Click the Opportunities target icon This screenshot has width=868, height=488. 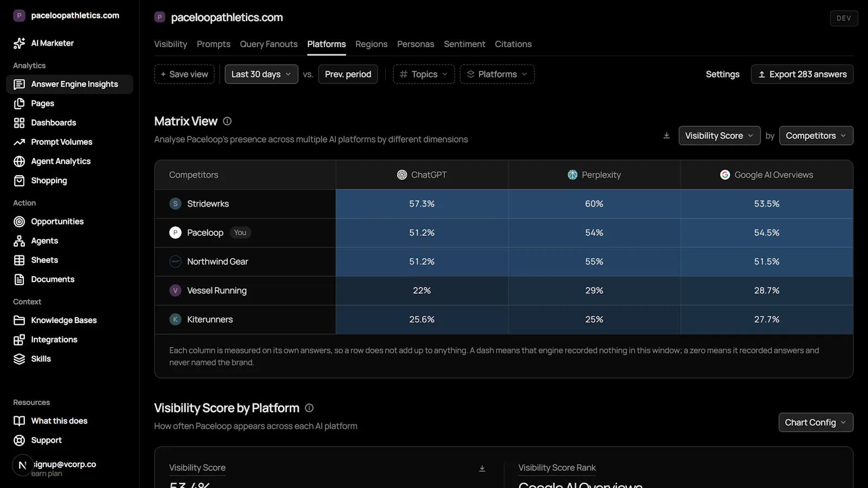[x=20, y=221]
